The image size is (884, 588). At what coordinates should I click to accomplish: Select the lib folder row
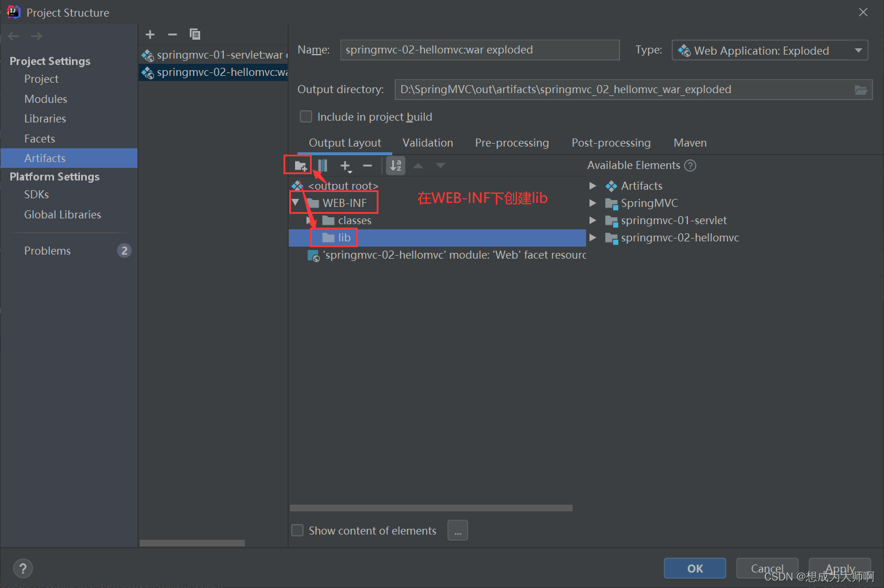tap(437, 237)
